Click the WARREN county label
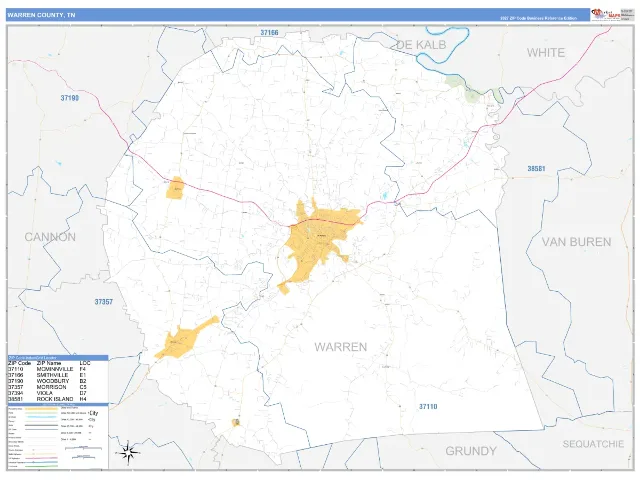640x480 pixels. point(341,347)
